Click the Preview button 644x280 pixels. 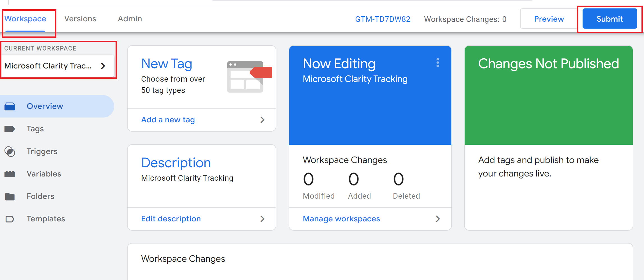click(x=549, y=19)
